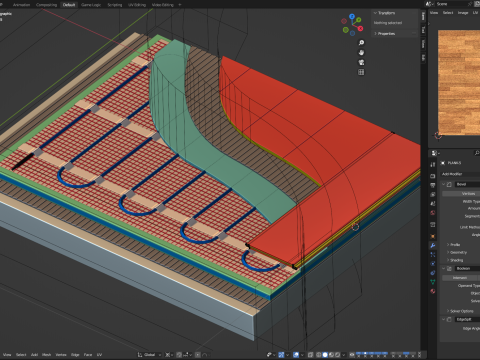The height and width of the screenshot is (360, 480).
Task: Open the Tool tab of the viewport sidebar
Action: coord(423,30)
